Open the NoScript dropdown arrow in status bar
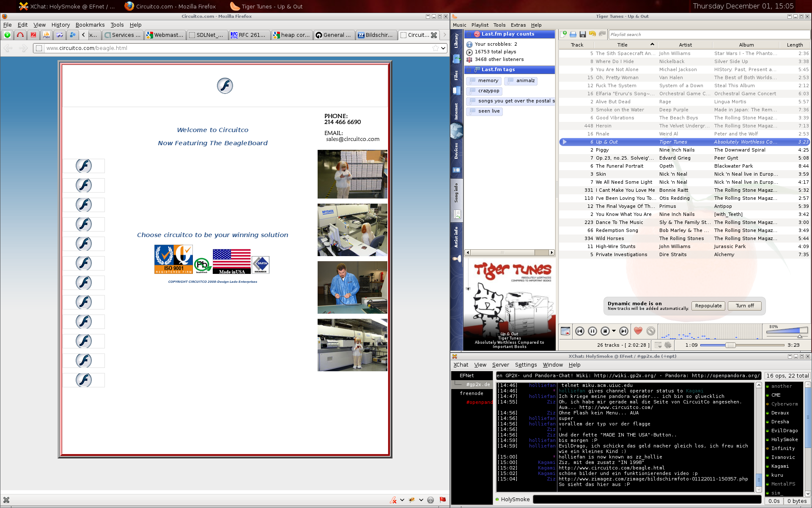This screenshot has height=508, width=812. point(402,500)
